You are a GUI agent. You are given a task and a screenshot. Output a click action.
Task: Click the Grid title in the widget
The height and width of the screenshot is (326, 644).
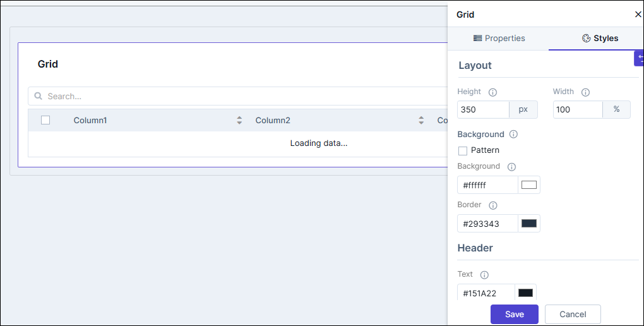click(x=47, y=64)
